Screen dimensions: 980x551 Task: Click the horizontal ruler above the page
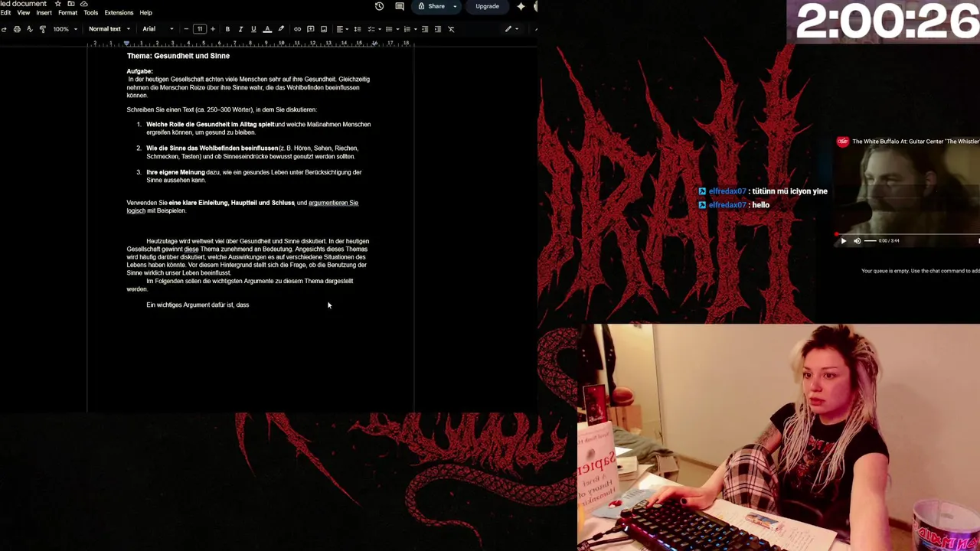coord(251,44)
